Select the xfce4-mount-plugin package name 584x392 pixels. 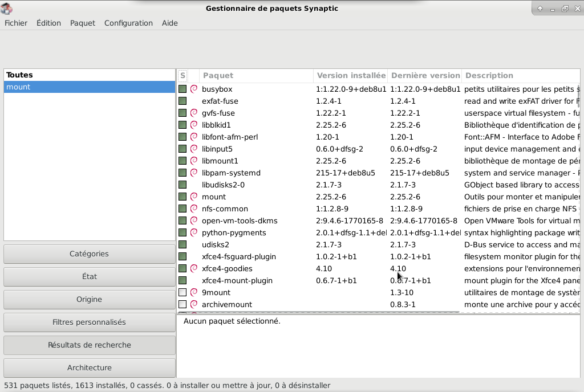(237, 280)
